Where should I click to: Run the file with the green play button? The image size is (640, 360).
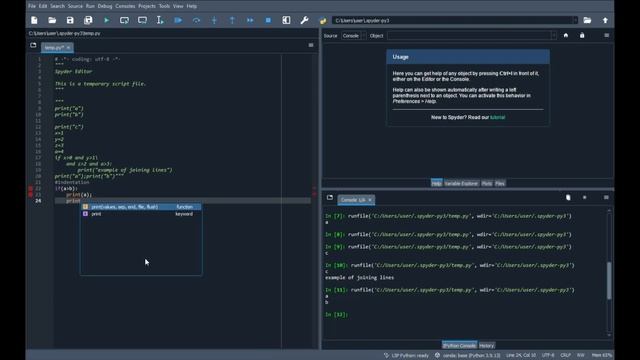(x=107, y=20)
